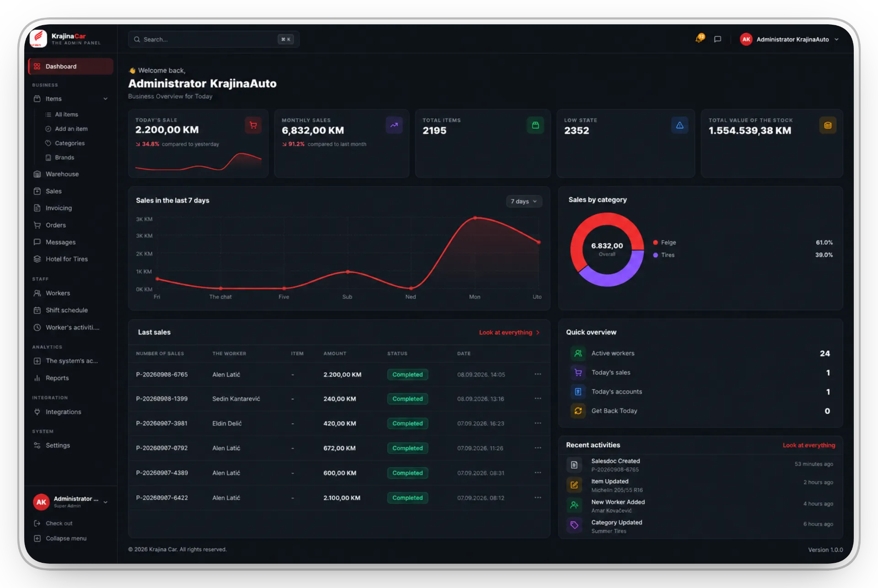Click Collapse menu in the sidebar
878x588 pixels.
[x=60, y=538]
